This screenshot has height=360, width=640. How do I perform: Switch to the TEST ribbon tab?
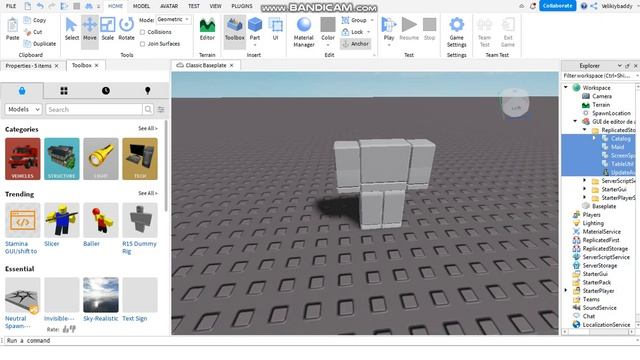(x=193, y=6)
